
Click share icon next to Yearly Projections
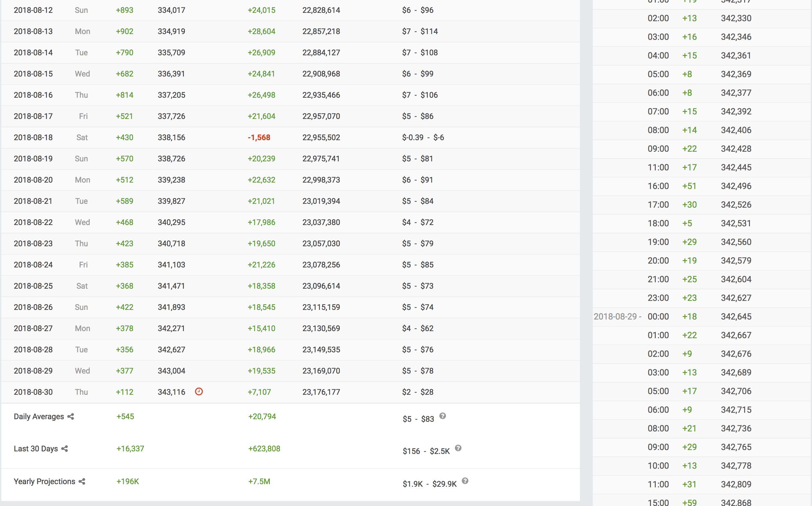tap(82, 481)
